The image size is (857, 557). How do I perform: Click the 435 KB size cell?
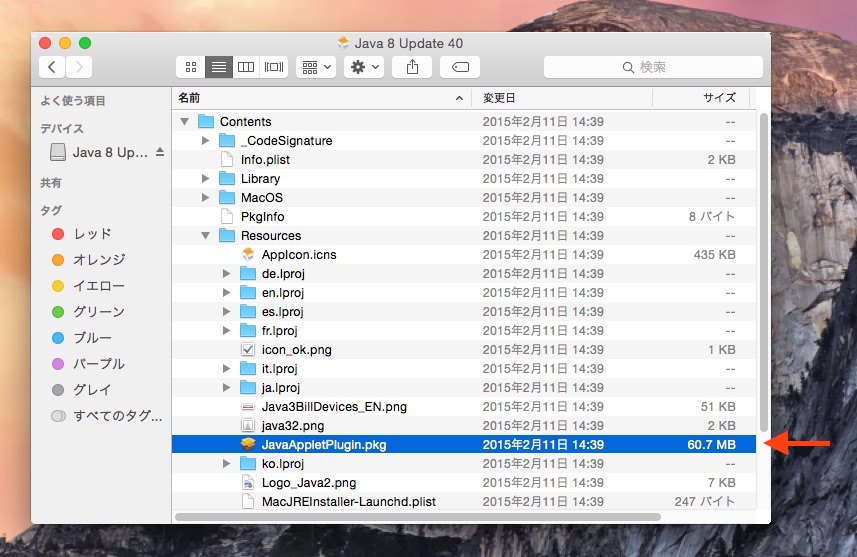(714, 255)
